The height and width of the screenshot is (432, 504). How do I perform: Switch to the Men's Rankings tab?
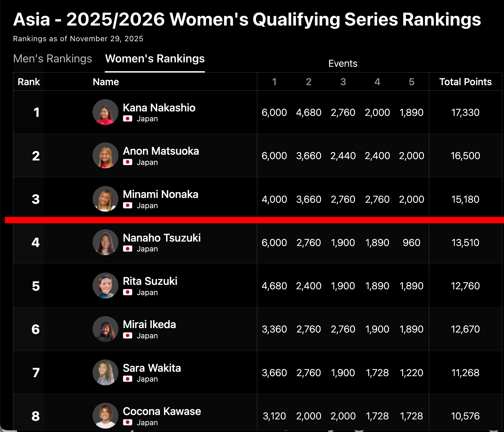coord(52,59)
